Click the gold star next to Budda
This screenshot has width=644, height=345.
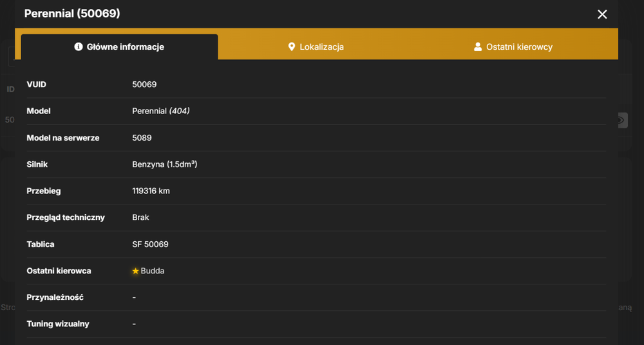(135, 271)
